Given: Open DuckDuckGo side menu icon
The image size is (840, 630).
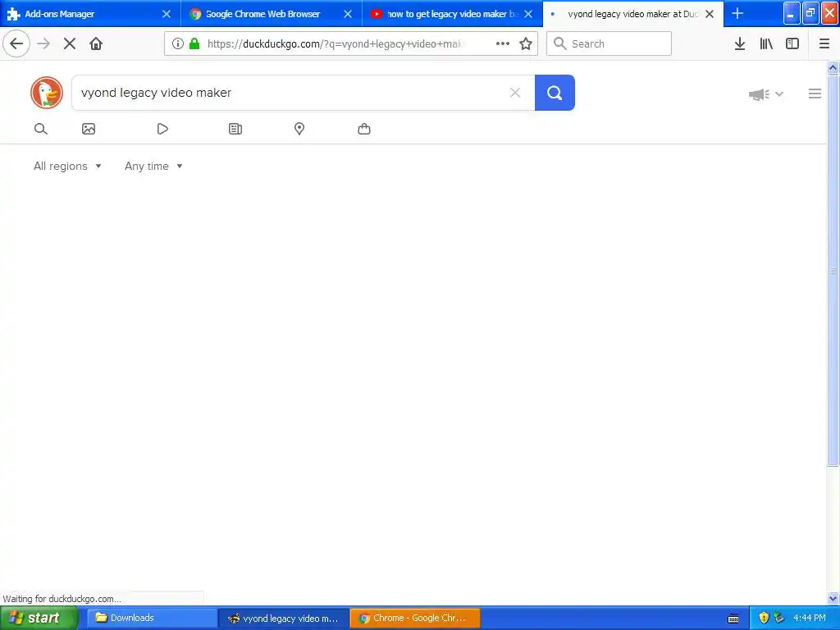Looking at the screenshot, I should click(815, 94).
